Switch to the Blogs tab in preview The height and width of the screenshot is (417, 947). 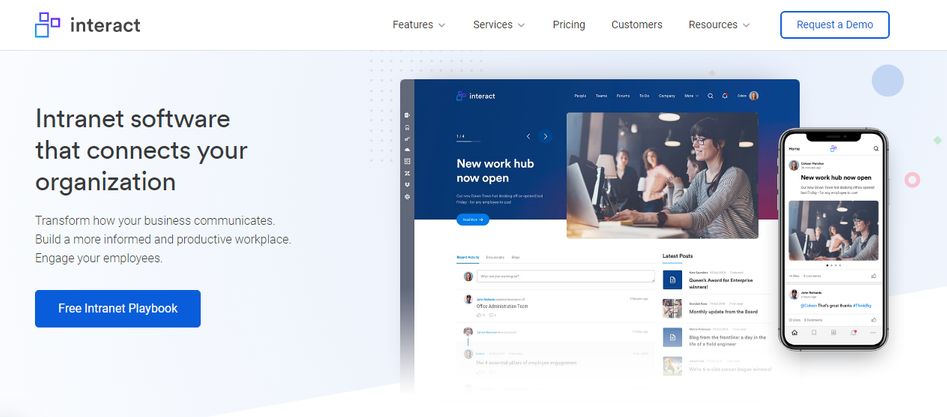pyautogui.click(x=516, y=257)
